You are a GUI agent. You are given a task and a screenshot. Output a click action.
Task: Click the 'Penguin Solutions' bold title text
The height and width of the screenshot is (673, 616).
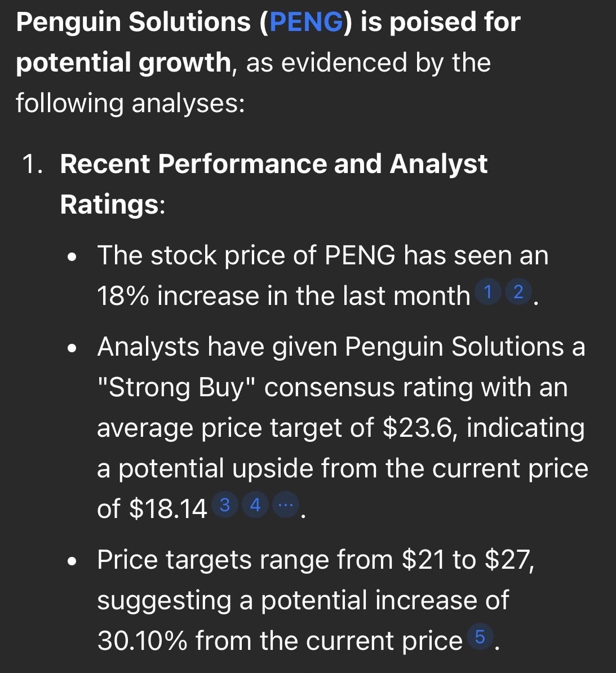pos(134,22)
